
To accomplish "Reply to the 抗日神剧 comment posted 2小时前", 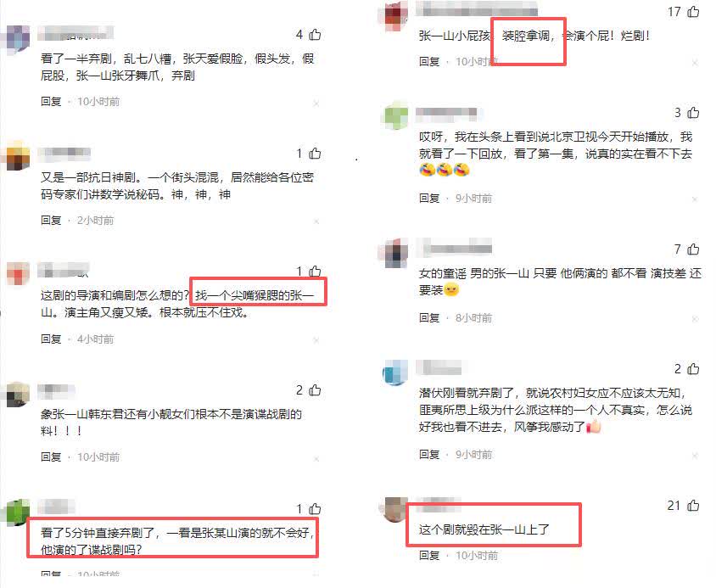I will pos(51,221).
